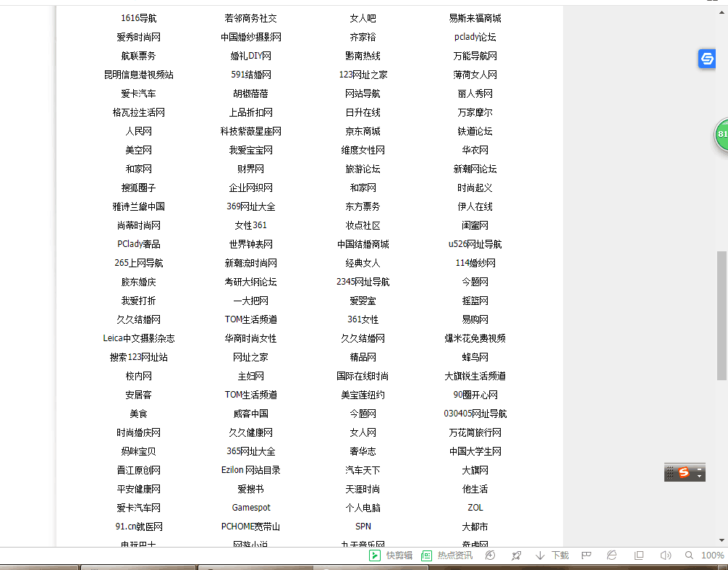The image size is (728, 570).
Task: Go to 东方票务
Action: [x=363, y=206]
